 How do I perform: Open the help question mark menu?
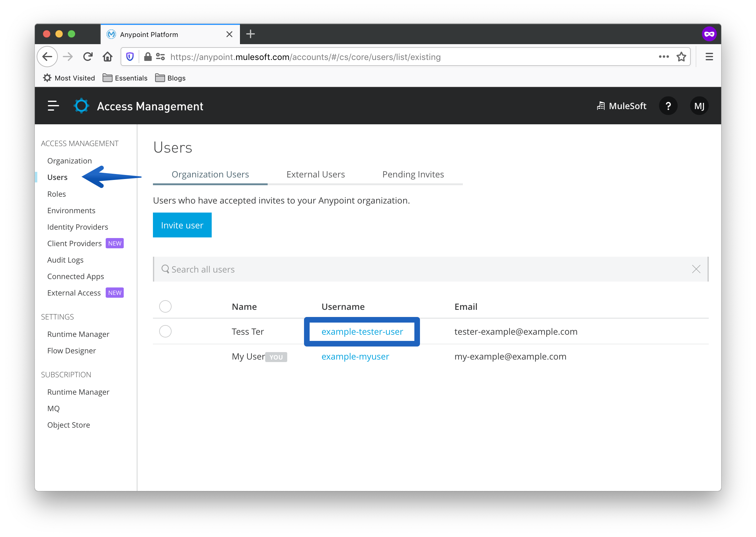tap(668, 106)
